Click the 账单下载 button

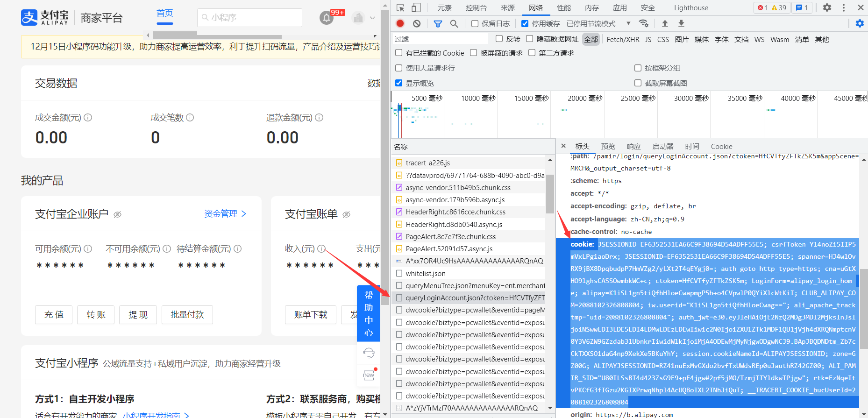(311, 315)
